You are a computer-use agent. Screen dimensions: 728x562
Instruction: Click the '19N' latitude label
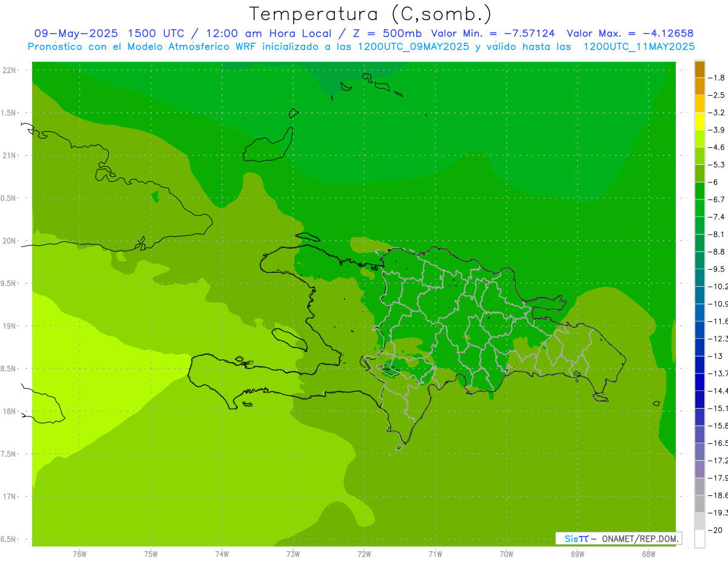[x=9, y=326]
